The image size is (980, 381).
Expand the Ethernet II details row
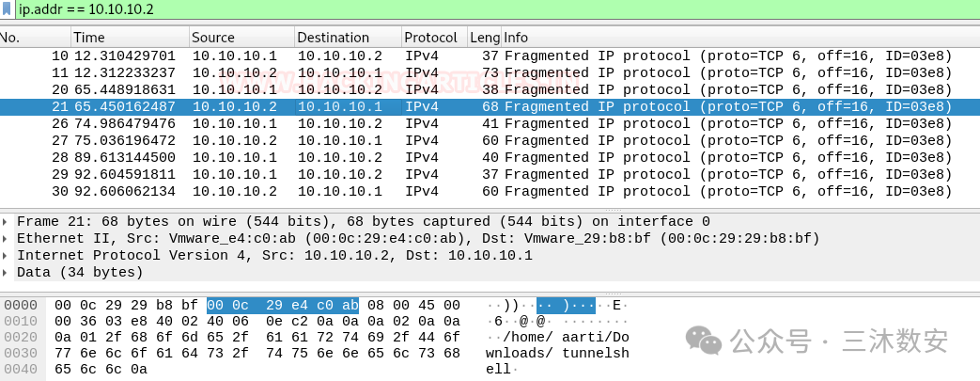(x=5, y=238)
